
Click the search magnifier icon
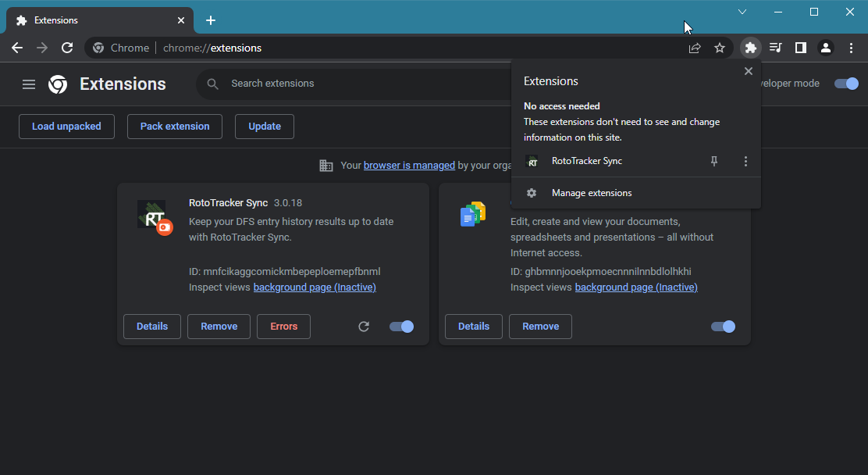click(212, 84)
